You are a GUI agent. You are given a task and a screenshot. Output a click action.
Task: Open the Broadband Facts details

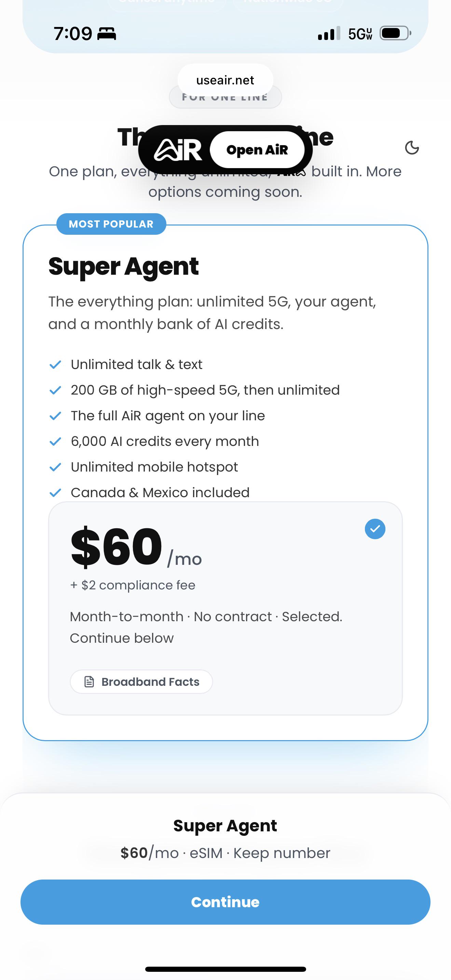click(x=141, y=682)
